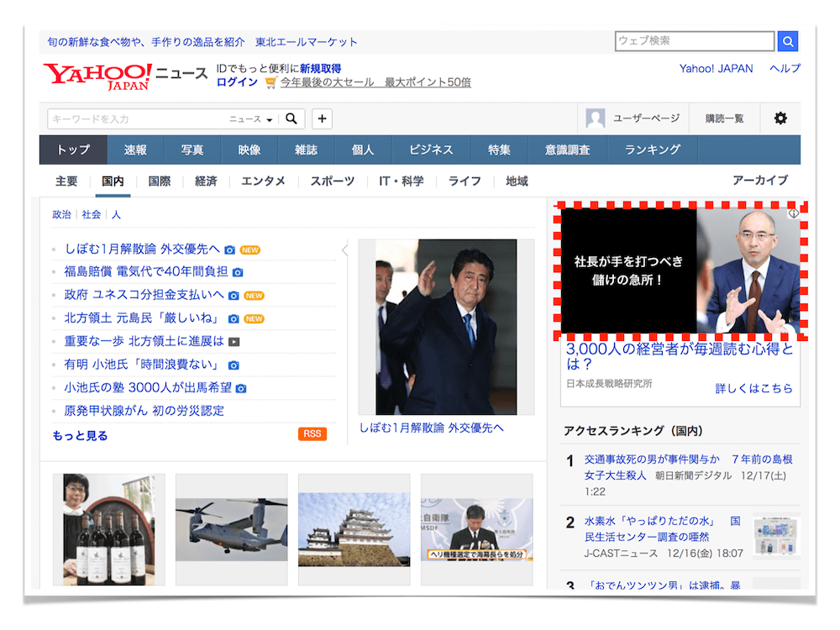Switch to the エンタメ tab
The height and width of the screenshot is (630, 840).
click(x=263, y=180)
